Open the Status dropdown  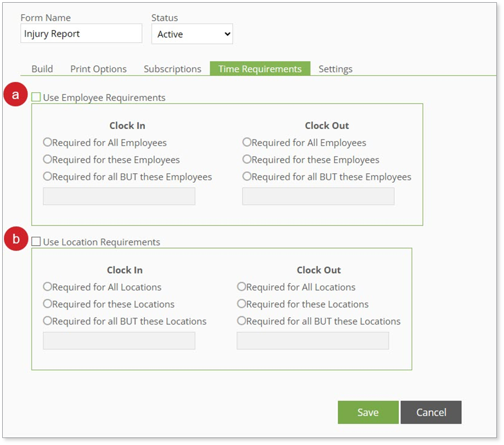(x=192, y=34)
